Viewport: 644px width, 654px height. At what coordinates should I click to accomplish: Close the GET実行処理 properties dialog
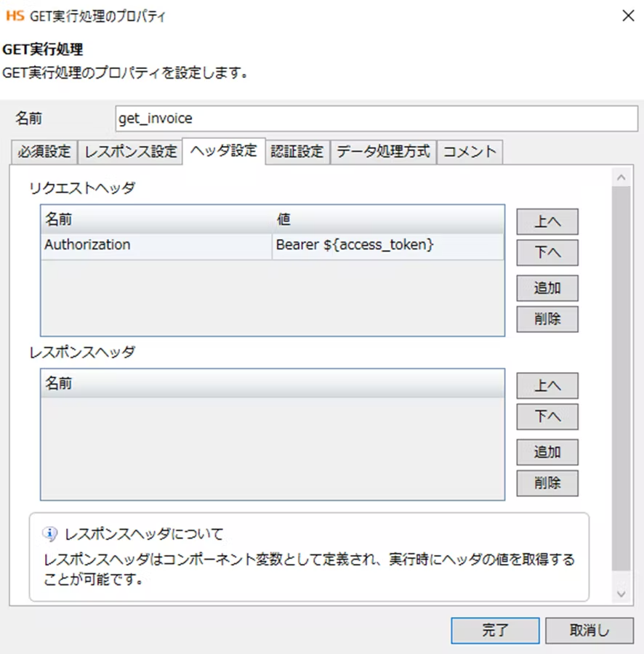pyautogui.click(x=628, y=16)
